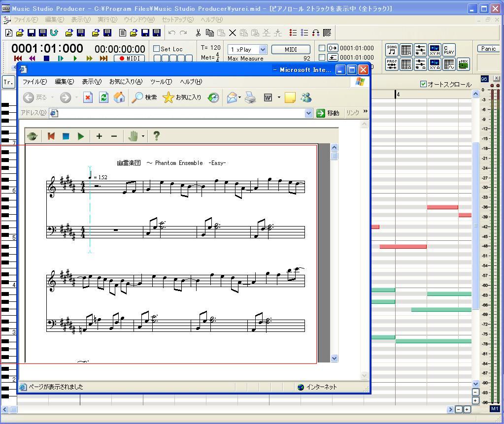Click the green play button in score viewer
Image resolution: width=504 pixels, height=424 pixels.
pyautogui.click(x=81, y=136)
